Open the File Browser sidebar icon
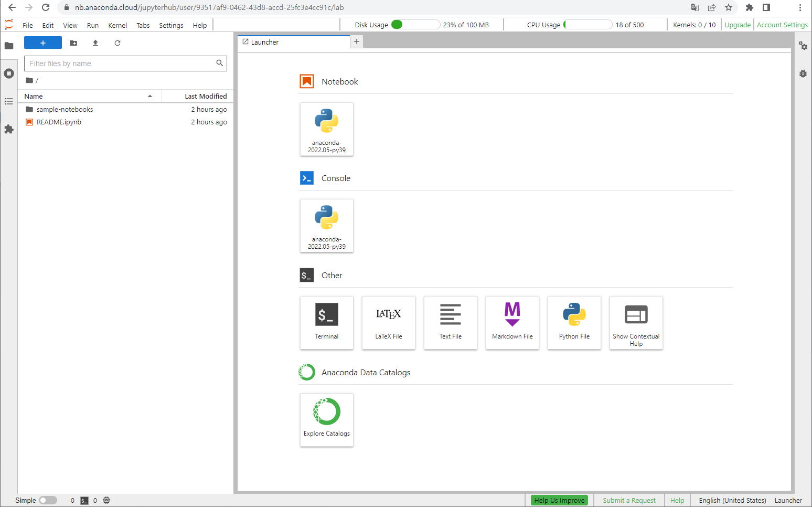Viewport: 812px width, 507px height. click(x=9, y=46)
